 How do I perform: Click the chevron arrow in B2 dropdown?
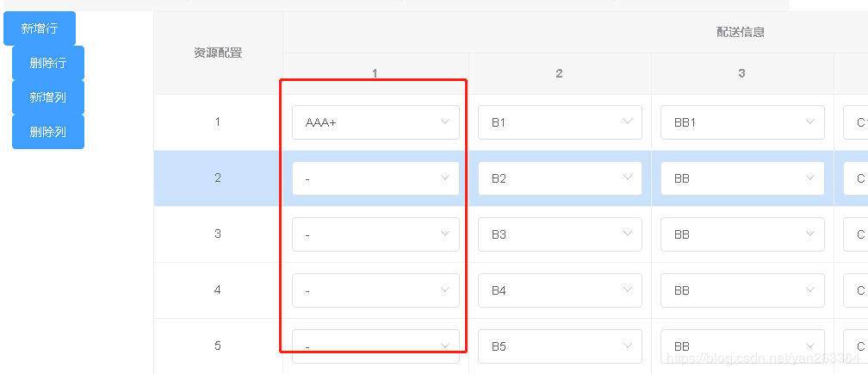click(x=628, y=178)
